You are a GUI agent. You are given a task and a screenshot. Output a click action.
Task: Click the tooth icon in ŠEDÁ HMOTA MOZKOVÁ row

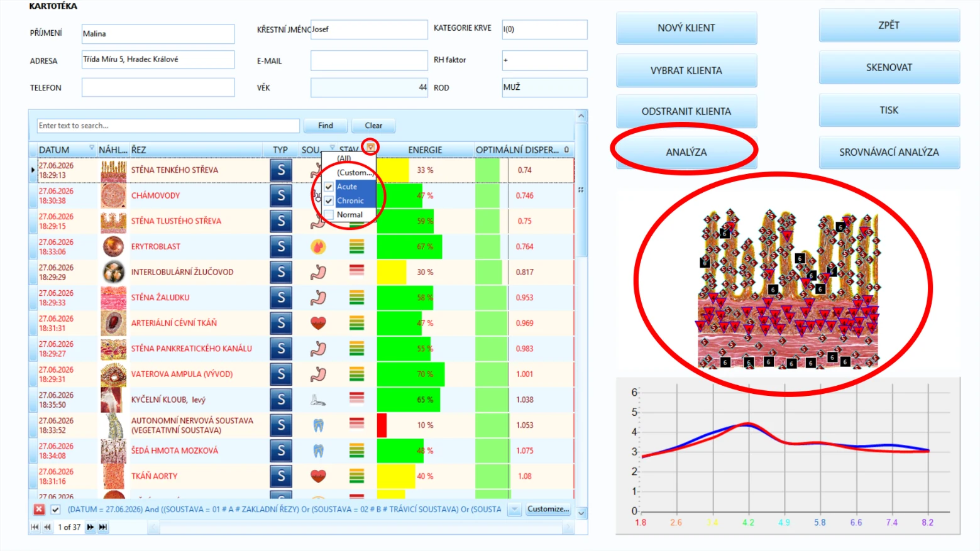click(x=319, y=450)
